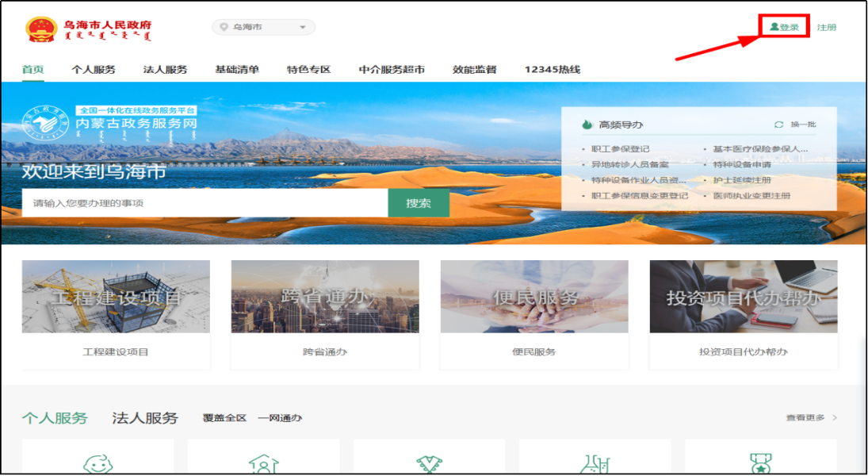Click the flame icon beside 高频导办
The width and height of the screenshot is (868, 476).
[588, 124]
